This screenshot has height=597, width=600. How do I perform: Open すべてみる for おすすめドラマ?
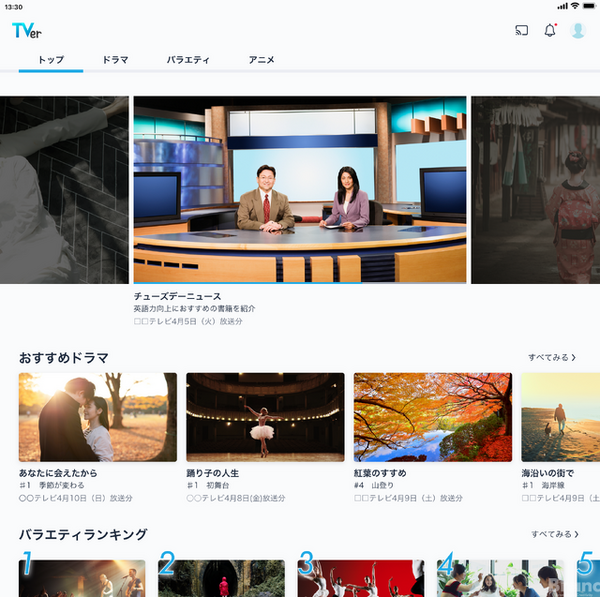point(552,357)
